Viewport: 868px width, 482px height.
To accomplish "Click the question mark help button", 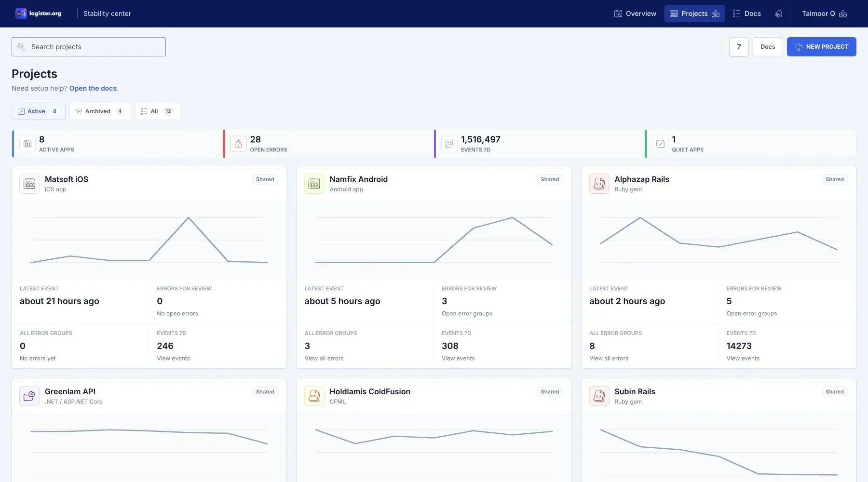I will pyautogui.click(x=739, y=47).
